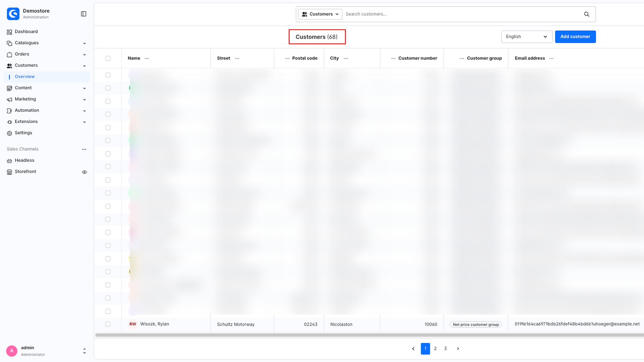Expand the admin user menu chevron
This screenshot has height=362, width=644.
pyautogui.click(x=85, y=351)
